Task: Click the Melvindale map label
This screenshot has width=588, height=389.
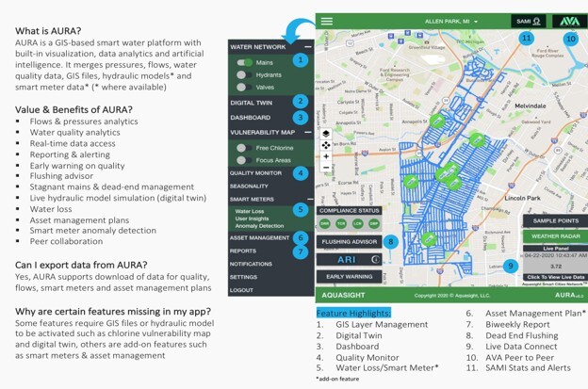Action: click(x=530, y=106)
